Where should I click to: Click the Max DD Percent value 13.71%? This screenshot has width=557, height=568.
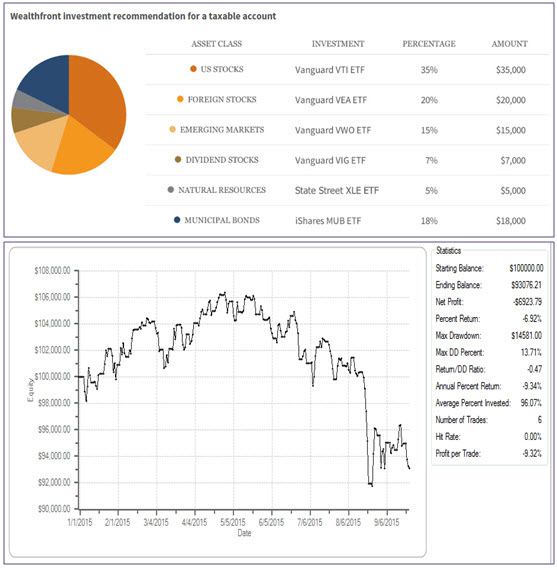point(531,352)
